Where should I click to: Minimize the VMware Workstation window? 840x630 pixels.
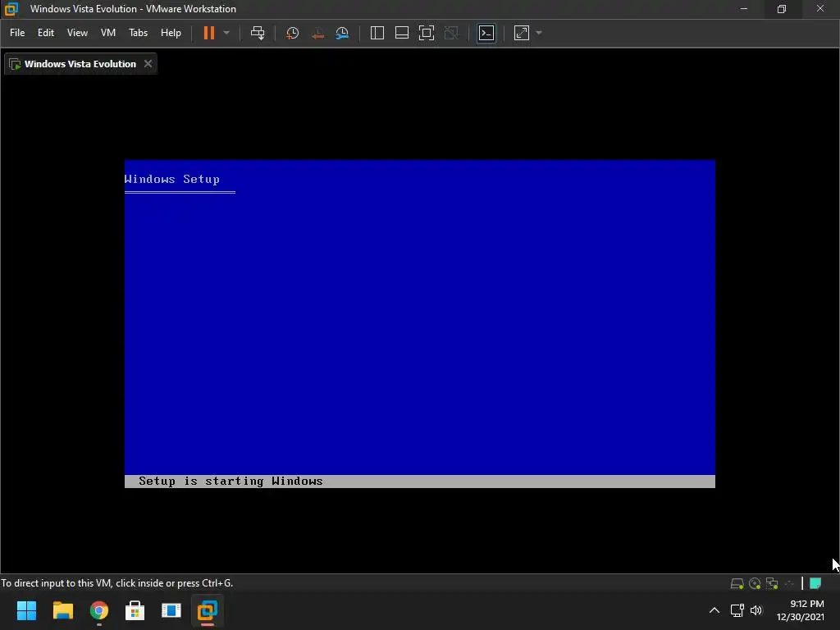click(x=743, y=8)
